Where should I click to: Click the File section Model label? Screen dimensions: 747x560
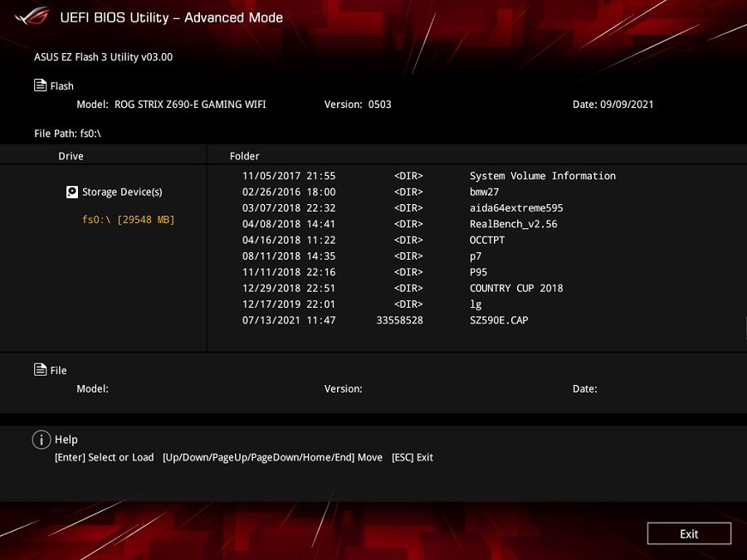(92, 388)
